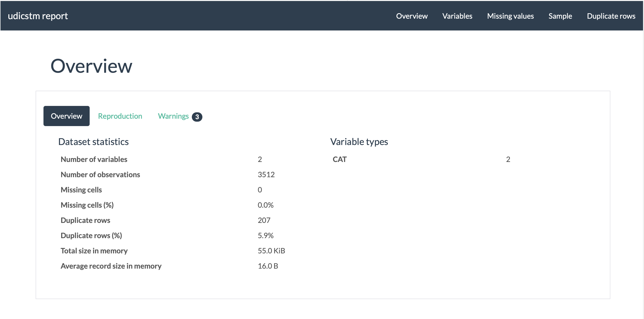
Task: Switch to the Reproduction tab
Action: point(120,116)
